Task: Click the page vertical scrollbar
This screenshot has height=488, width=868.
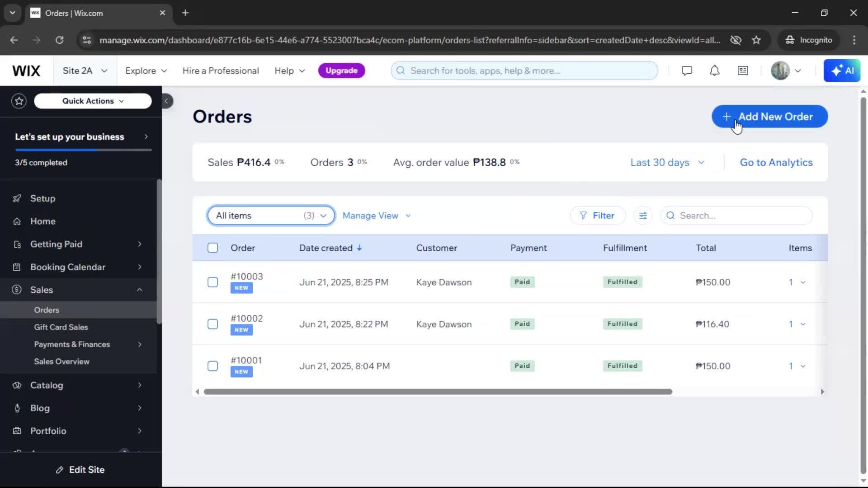Action: pyautogui.click(x=863, y=286)
